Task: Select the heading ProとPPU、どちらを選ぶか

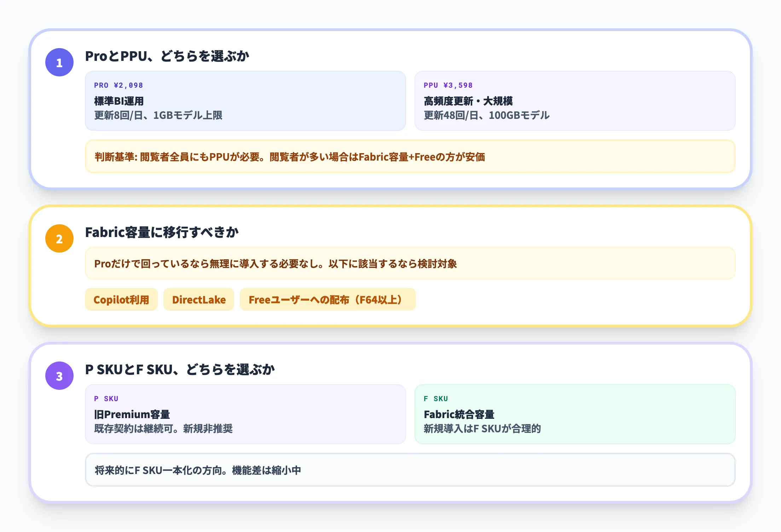Action: [x=167, y=56]
